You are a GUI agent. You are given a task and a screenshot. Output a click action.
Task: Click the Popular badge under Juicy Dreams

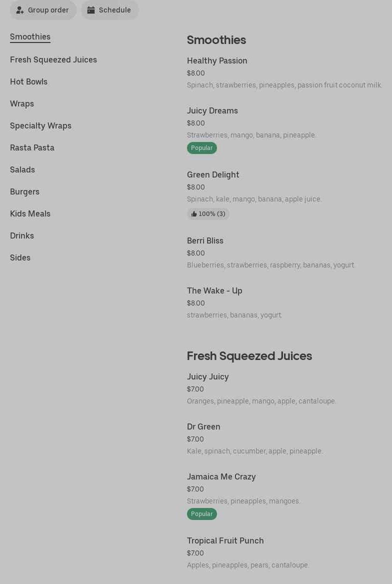[202, 148]
